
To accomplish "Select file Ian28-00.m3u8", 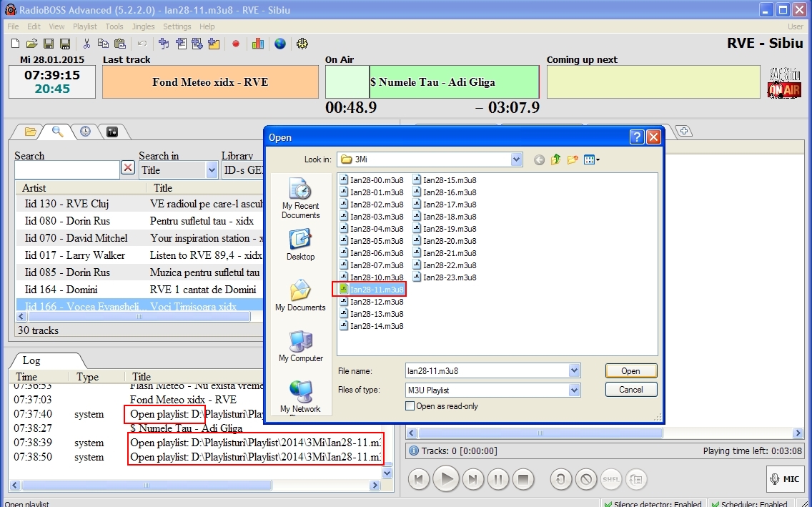I will pyautogui.click(x=372, y=180).
